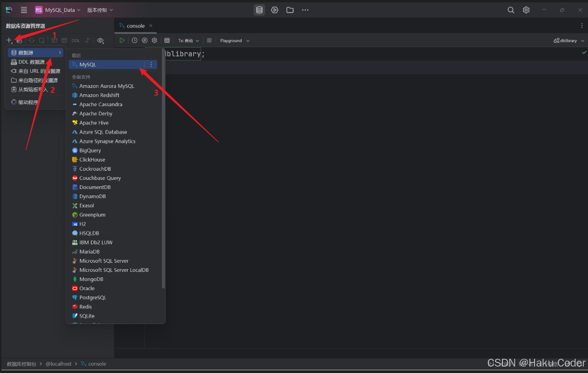Open the Playground resolve mode dropdown
The width and height of the screenshot is (588, 373).
tap(235, 41)
